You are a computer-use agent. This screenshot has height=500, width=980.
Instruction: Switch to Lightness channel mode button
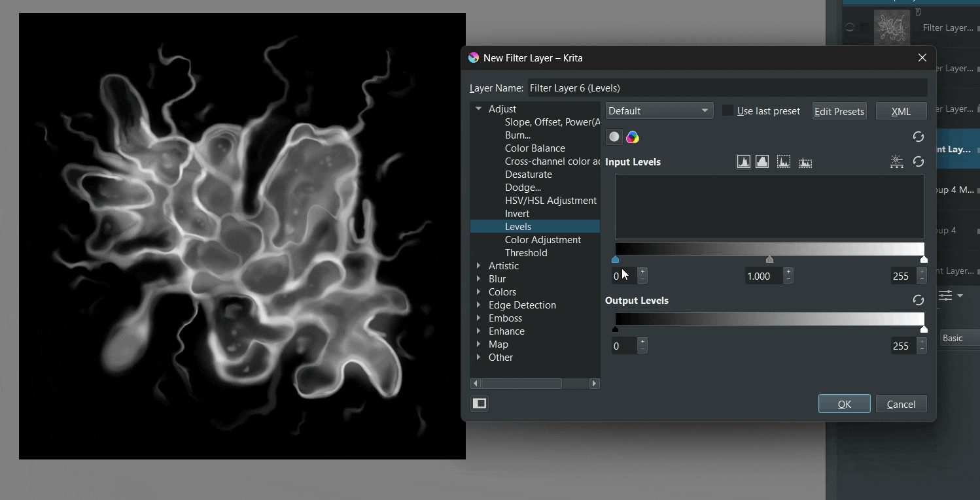[x=614, y=137]
